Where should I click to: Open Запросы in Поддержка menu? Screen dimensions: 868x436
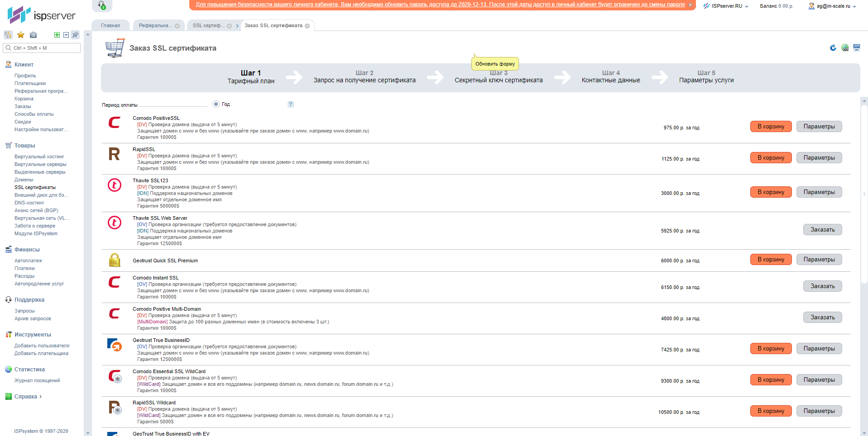click(24, 311)
